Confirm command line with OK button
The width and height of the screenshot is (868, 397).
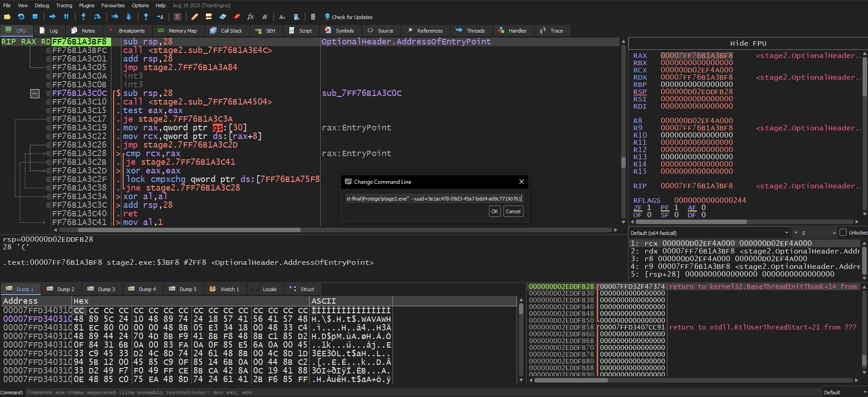[x=495, y=211]
